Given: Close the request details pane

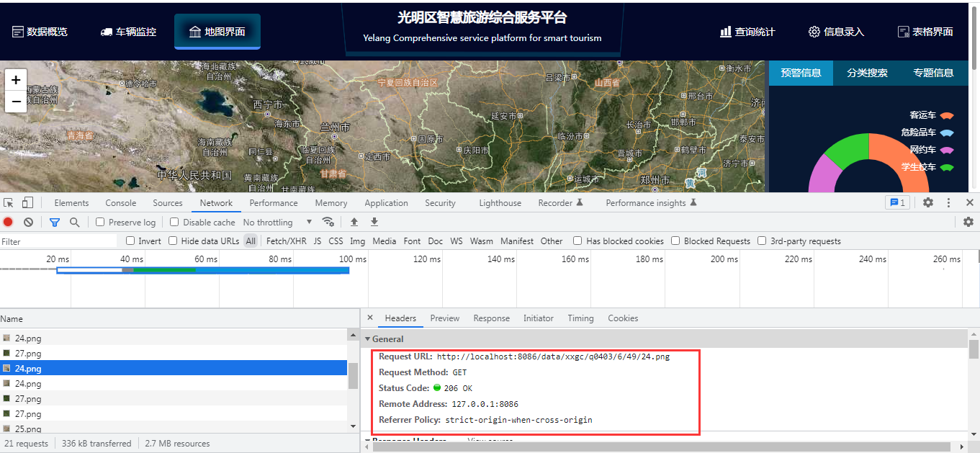Looking at the screenshot, I should tap(370, 318).
